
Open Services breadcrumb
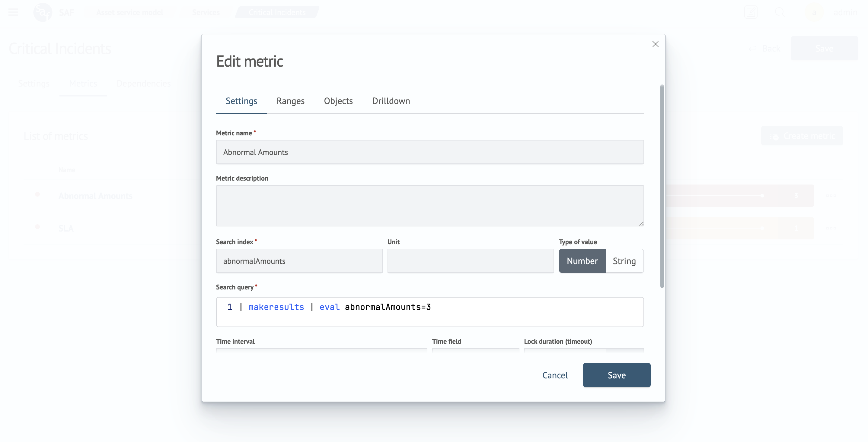pyautogui.click(x=206, y=12)
